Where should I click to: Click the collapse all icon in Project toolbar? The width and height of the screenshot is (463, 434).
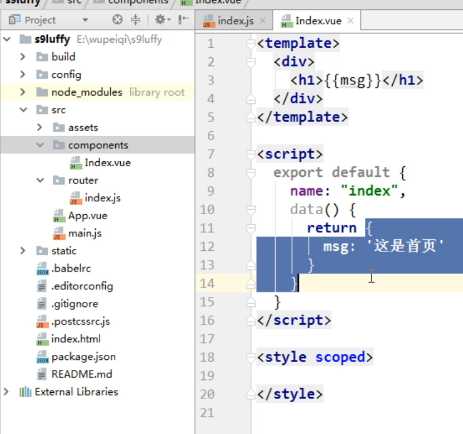point(135,20)
